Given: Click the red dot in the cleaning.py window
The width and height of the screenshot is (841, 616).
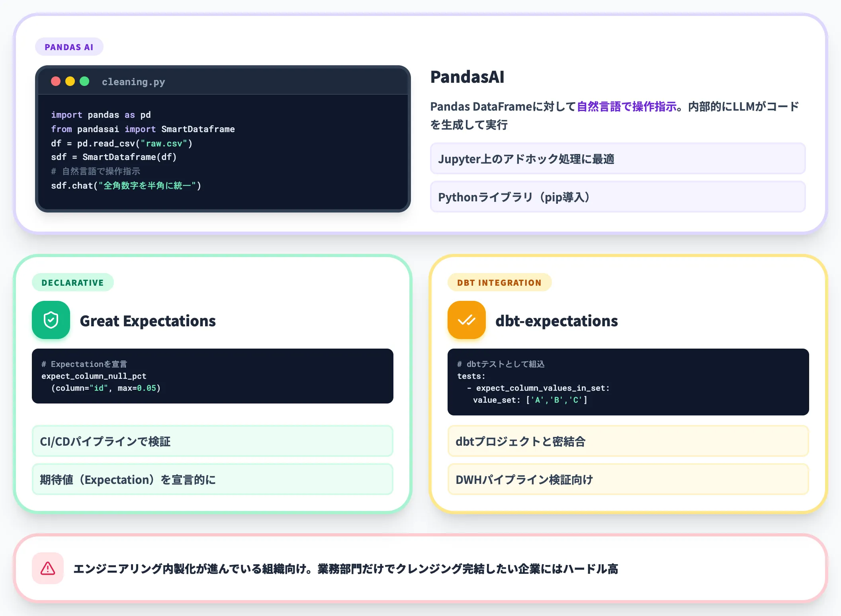Looking at the screenshot, I should pos(56,82).
